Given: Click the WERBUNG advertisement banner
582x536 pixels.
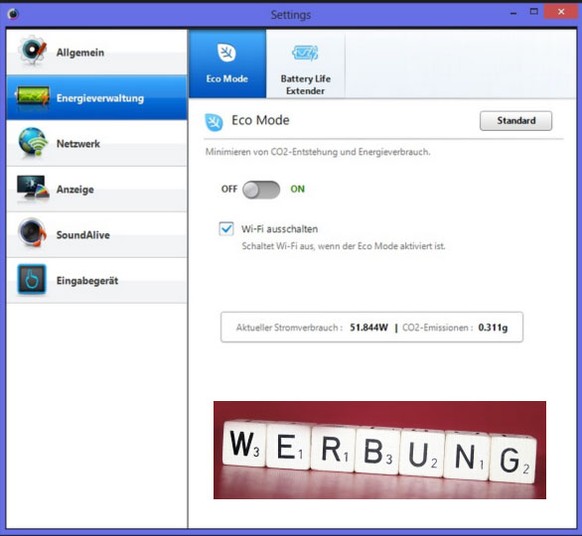Looking at the screenshot, I should tap(380, 450).
